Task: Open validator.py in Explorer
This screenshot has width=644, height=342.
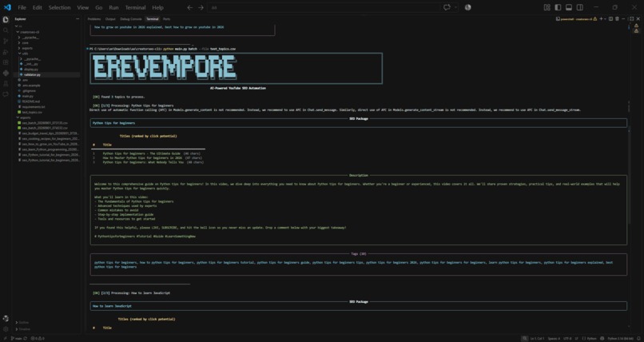Action: point(32,75)
